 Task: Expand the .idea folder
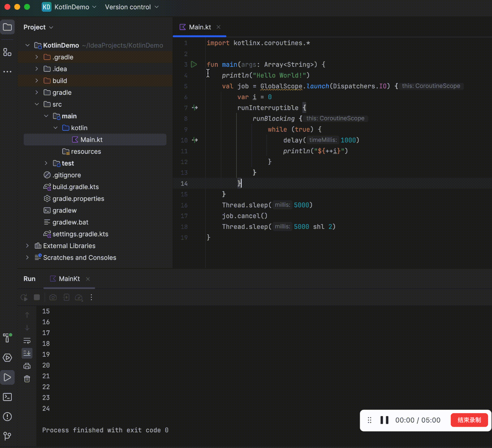tap(37, 69)
